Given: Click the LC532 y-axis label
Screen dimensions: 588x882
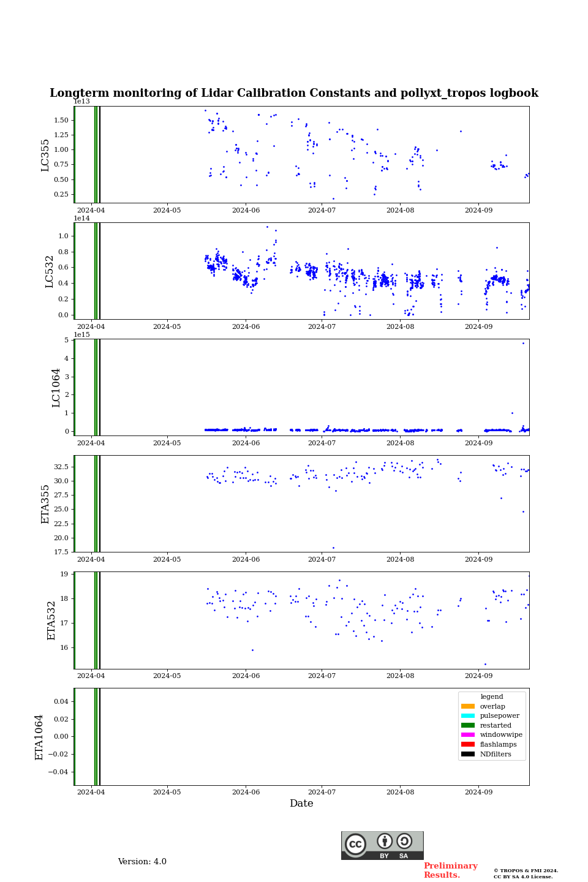Looking at the screenshot, I should tap(50, 271).
